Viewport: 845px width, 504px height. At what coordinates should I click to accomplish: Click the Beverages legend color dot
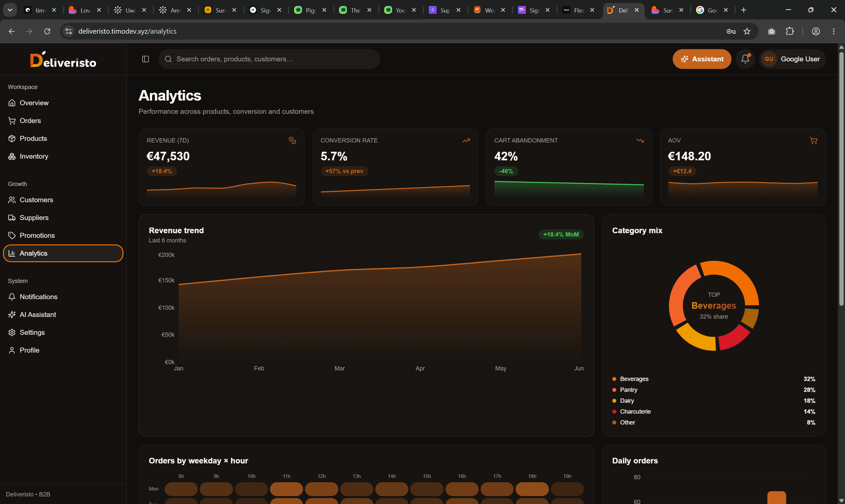tap(614, 379)
